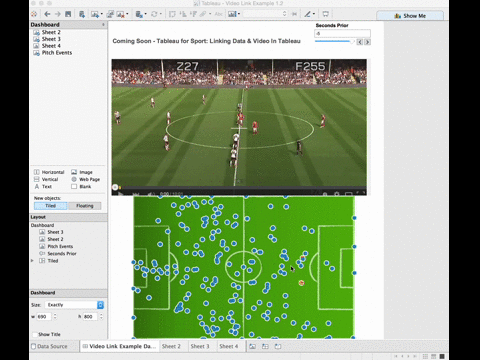The image size is (480, 360).
Task: Add a Web Page object to dashboard
Action: pyautogui.click(x=85, y=179)
